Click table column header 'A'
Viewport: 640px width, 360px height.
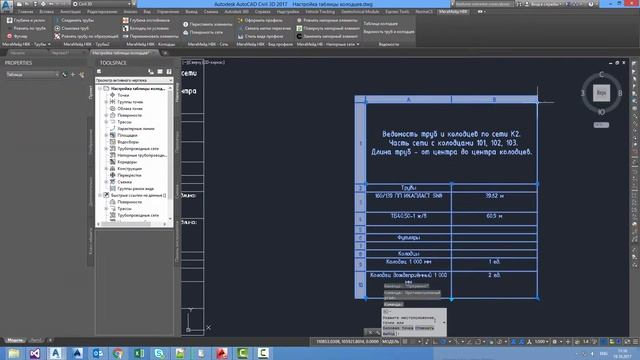coord(409,100)
